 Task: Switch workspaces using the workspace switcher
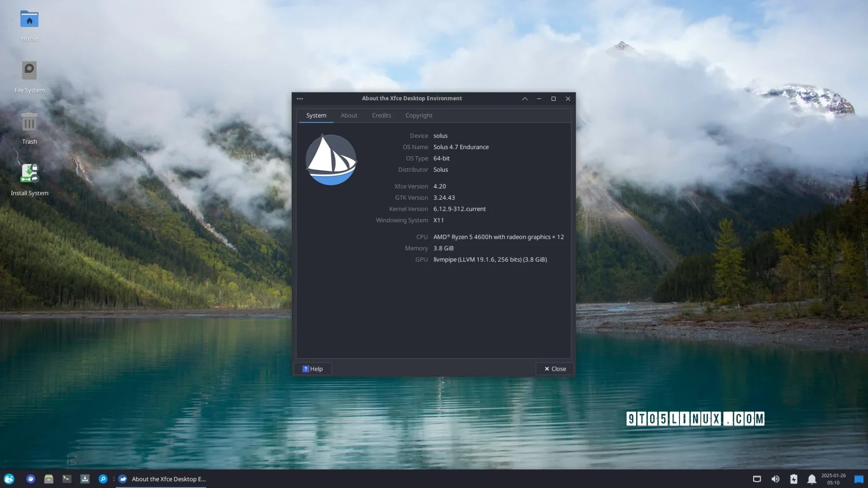pyautogui.click(x=860, y=479)
